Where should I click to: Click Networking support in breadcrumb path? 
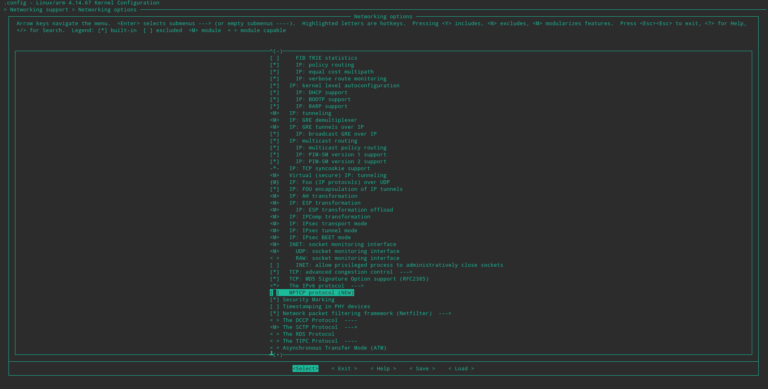pos(39,9)
